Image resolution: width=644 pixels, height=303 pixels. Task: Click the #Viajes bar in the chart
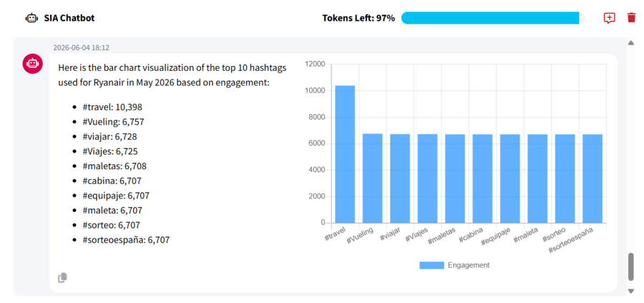428,178
